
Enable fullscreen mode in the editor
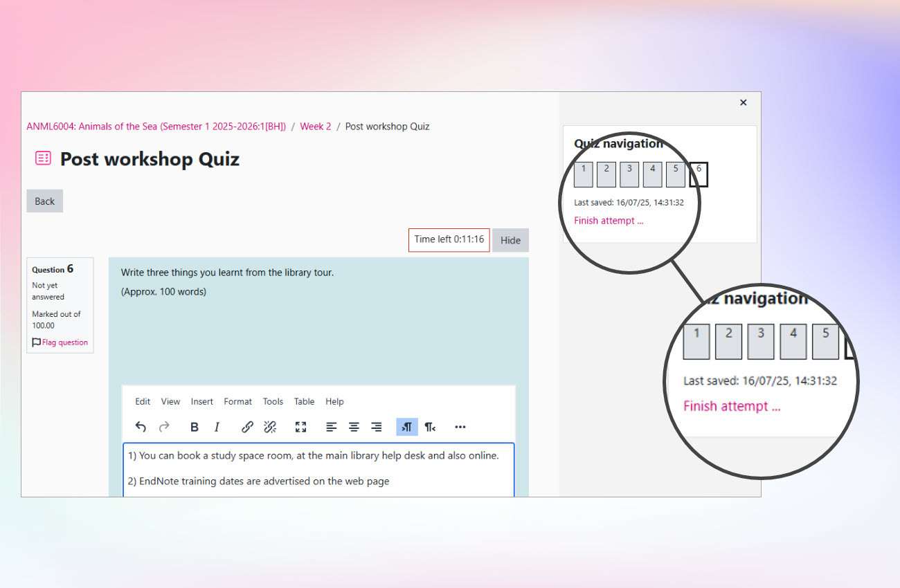point(300,427)
